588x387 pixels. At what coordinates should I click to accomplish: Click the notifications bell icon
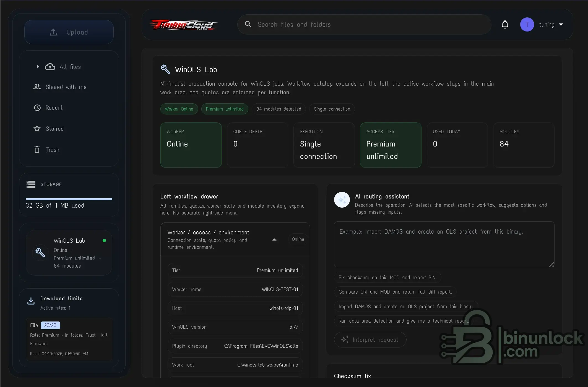point(505,25)
